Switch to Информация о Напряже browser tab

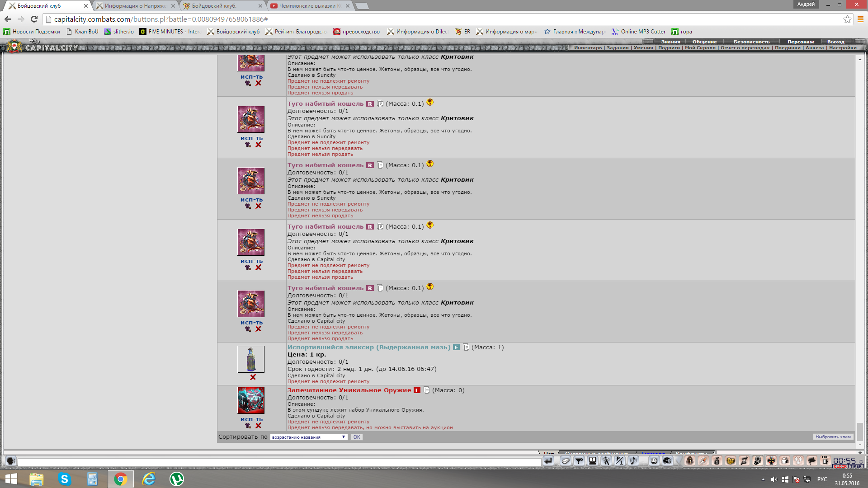[135, 6]
